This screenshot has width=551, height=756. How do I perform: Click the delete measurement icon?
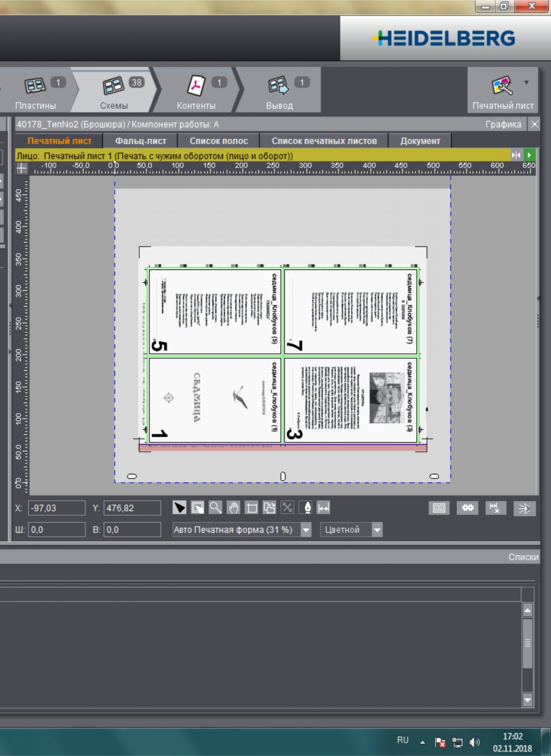(496, 508)
